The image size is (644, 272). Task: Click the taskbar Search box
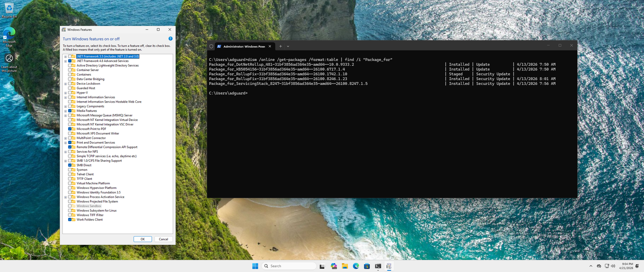[x=289, y=266]
